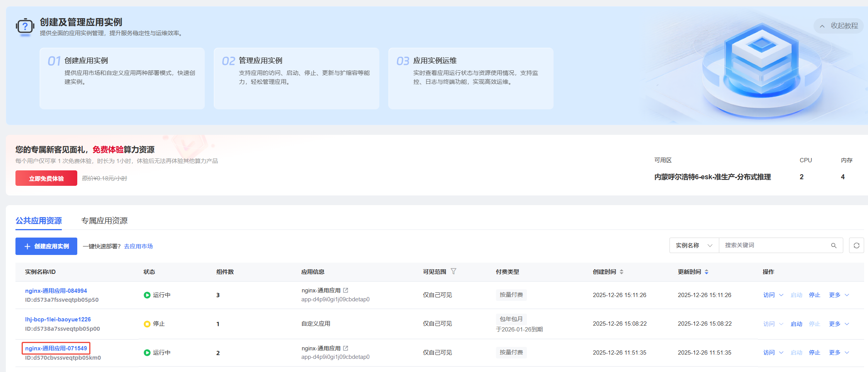Sort by update time column arrows
This screenshot has height=372, width=868.
click(707, 272)
